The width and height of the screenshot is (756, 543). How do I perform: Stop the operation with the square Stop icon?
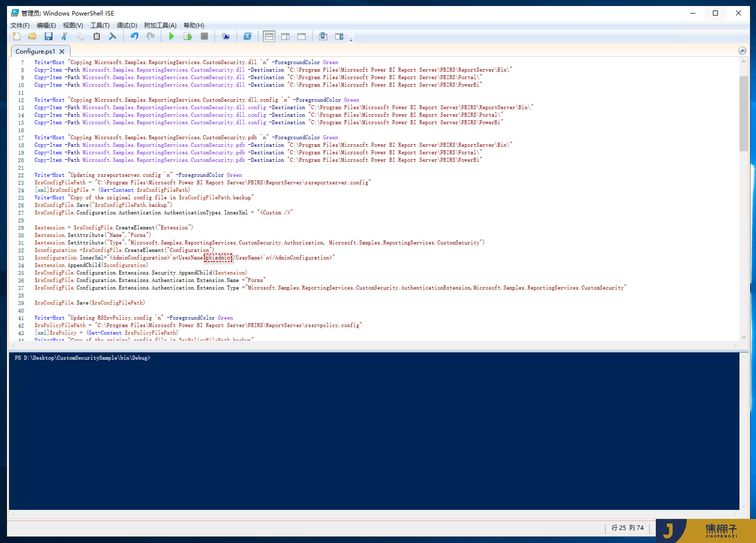[x=204, y=36]
